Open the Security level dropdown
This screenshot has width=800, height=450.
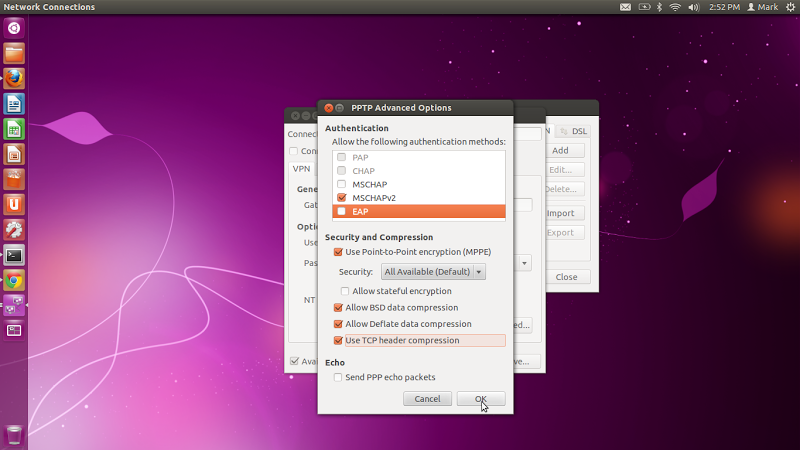[433, 271]
